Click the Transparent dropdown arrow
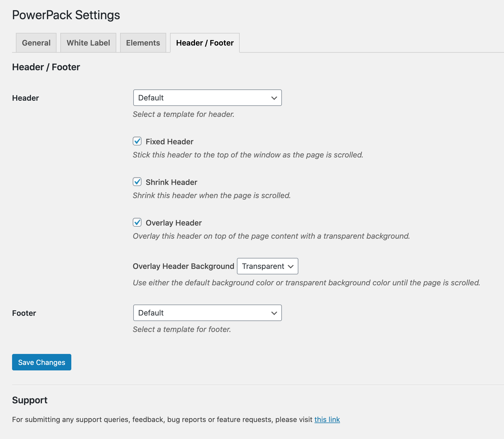The width and height of the screenshot is (504, 439). [291, 266]
